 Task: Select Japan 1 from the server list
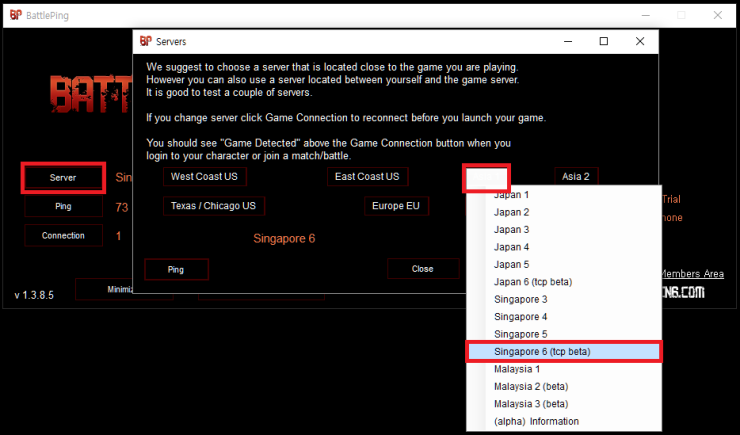pos(563,195)
